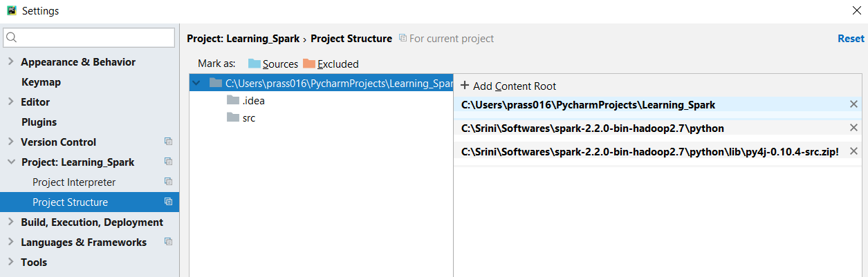Select the spark-2.2.0 python content root path
This screenshot has width=868, height=277.
(x=593, y=128)
